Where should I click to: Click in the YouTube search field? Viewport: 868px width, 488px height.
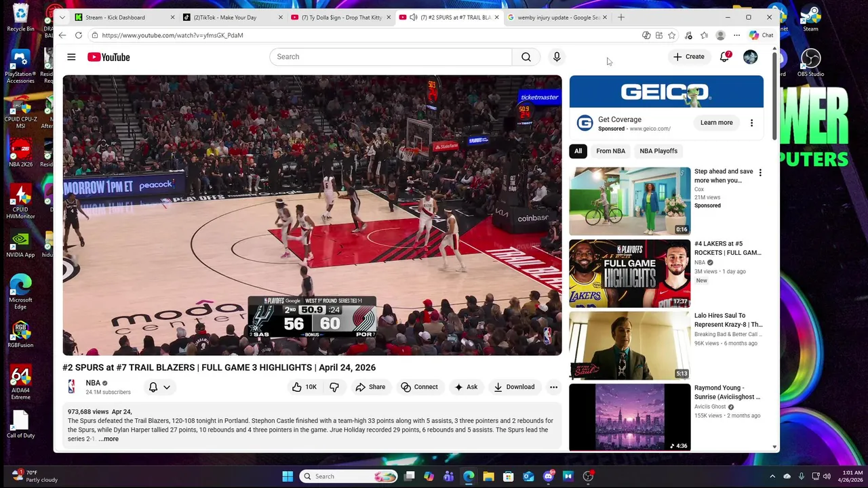pos(391,57)
